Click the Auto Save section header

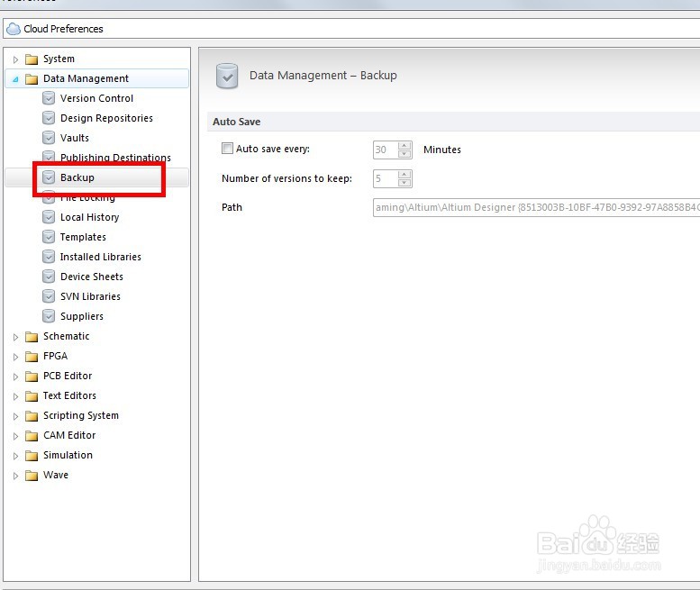pyautogui.click(x=237, y=122)
